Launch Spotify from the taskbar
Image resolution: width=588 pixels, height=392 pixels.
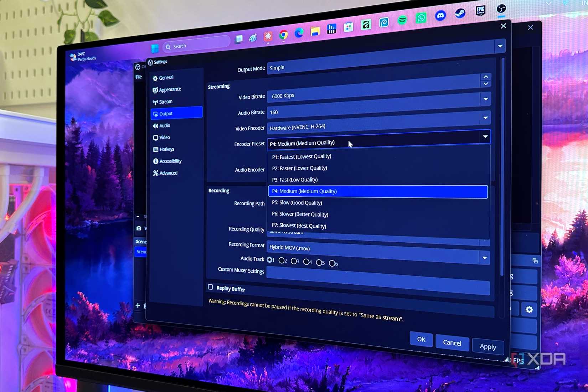[x=402, y=20]
